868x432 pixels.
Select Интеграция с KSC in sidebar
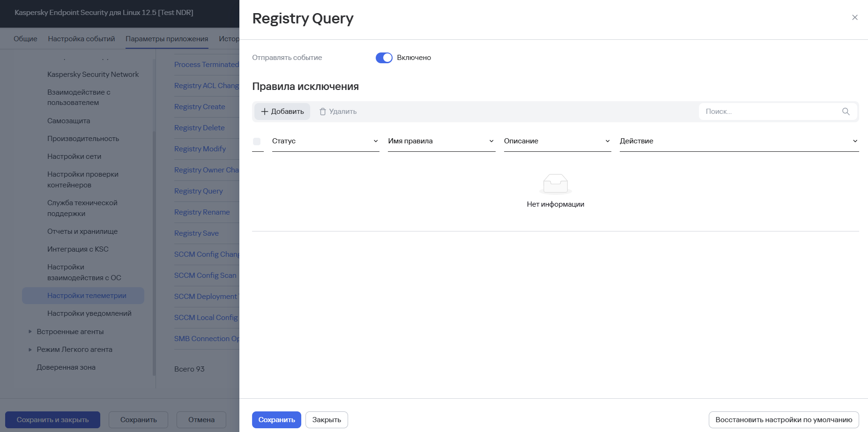(x=78, y=249)
